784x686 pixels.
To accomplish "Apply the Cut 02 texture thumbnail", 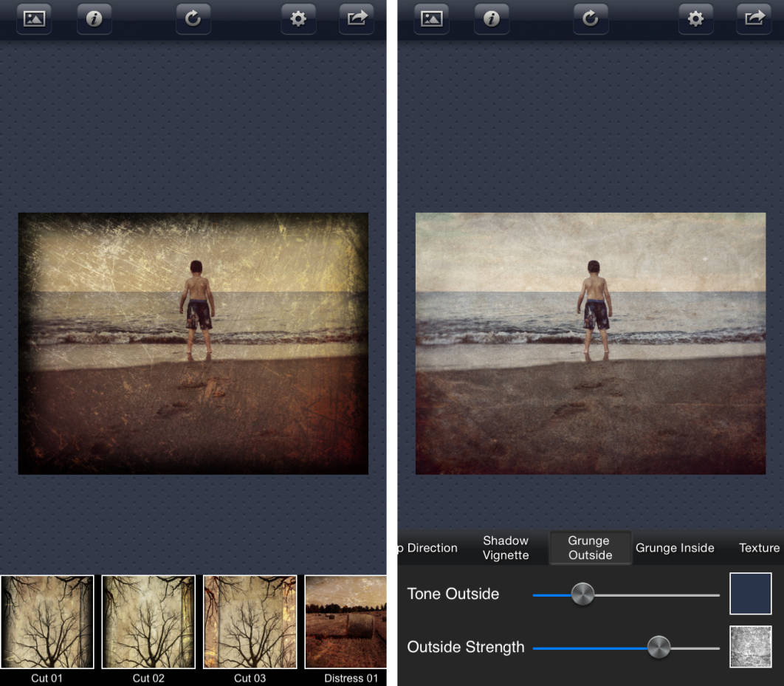I will 148,622.
